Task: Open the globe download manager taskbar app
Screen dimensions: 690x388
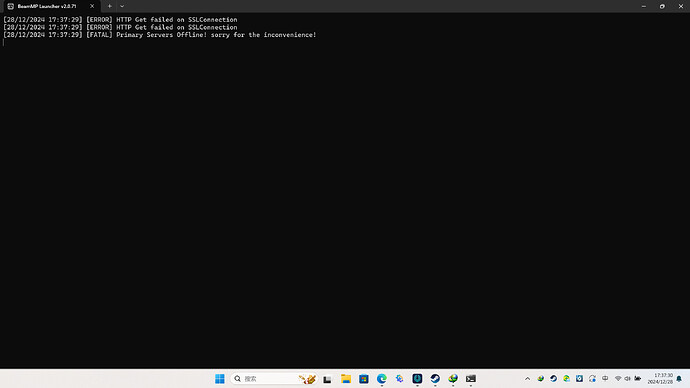Action: point(453,379)
